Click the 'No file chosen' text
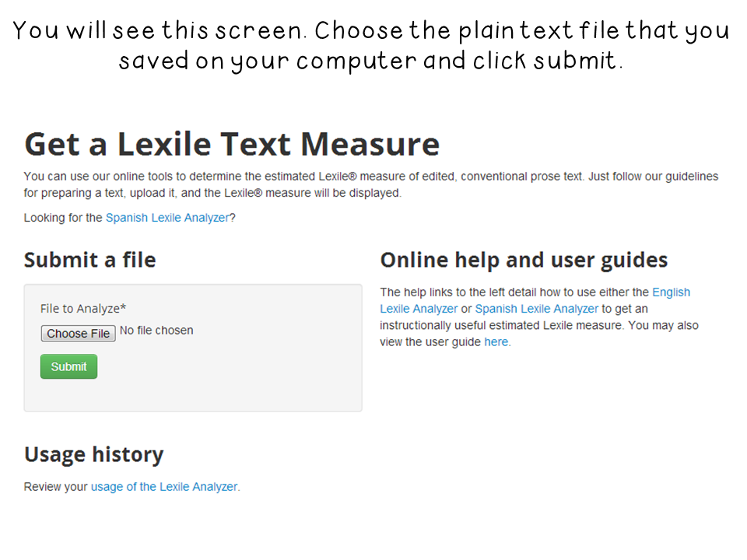 (156, 331)
